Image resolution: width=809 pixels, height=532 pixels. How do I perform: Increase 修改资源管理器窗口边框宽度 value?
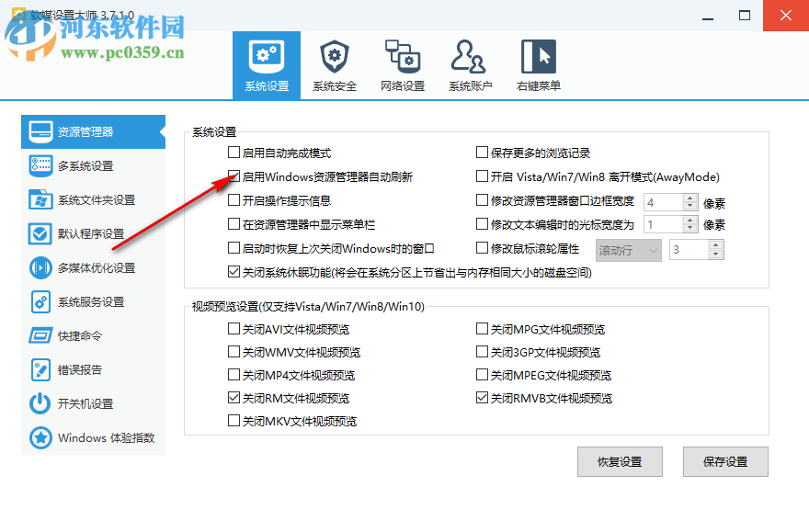click(x=689, y=197)
